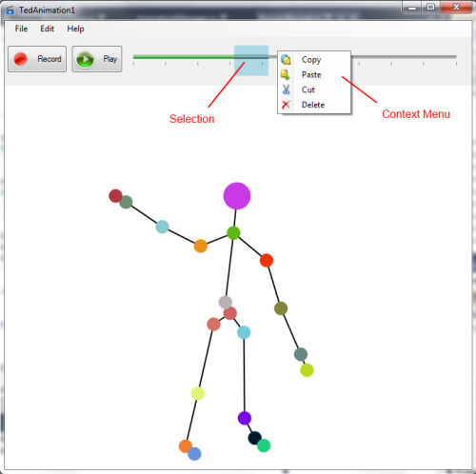This screenshot has width=476, height=474.
Task: Select the pale yellow knee joint
Action: [198, 394]
